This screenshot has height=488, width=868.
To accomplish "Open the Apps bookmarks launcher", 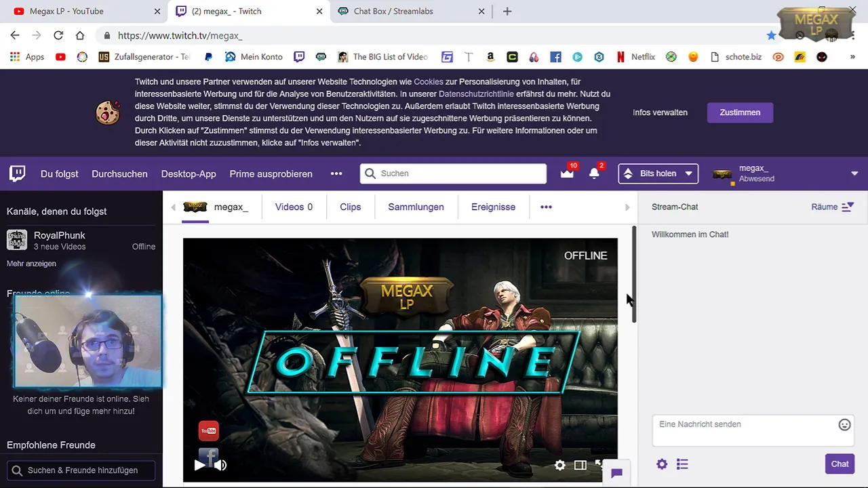I will 27,57.
